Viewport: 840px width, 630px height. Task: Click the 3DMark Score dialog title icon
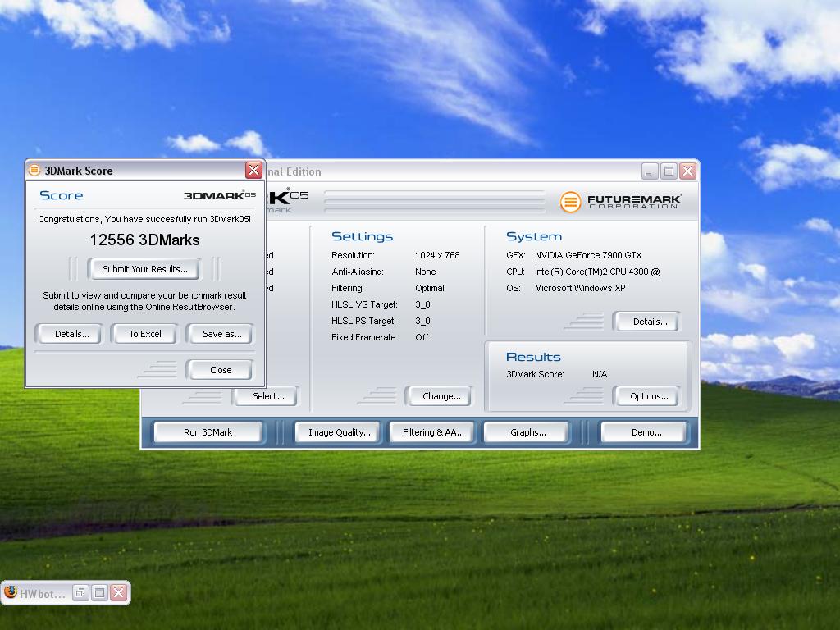click(34, 171)
